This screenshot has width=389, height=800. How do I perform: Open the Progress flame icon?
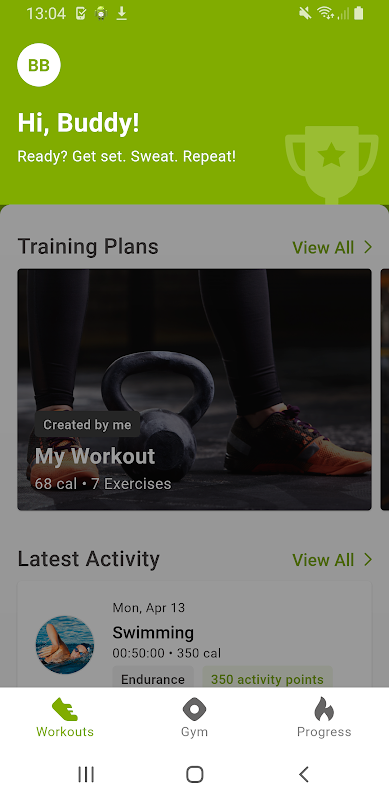(x=324, y=709)
